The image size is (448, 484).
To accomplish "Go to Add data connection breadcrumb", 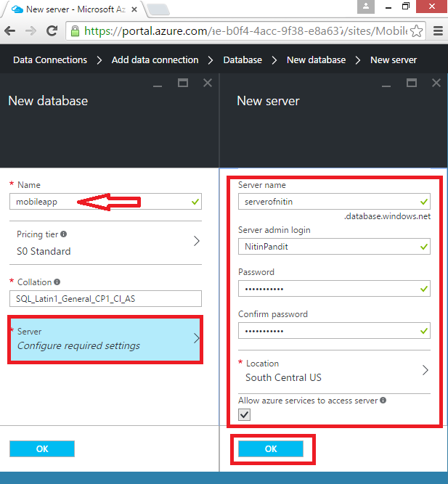I will (155, 60).
